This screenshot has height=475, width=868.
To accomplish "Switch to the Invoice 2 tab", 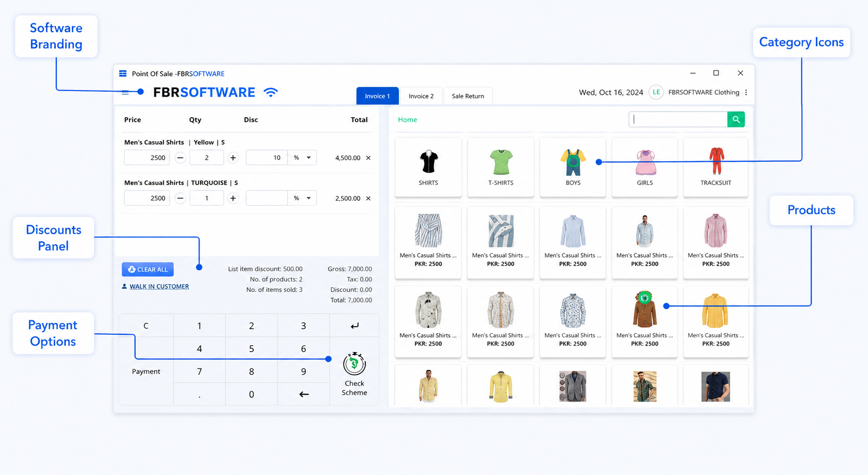I will pos(421,96).
